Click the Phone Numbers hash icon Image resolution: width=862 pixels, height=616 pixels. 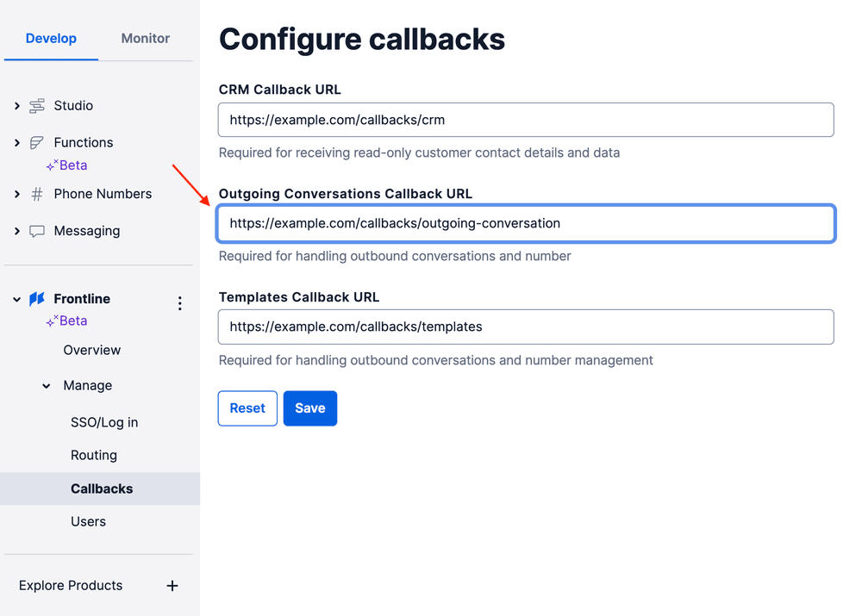click(x=37, y=195)
